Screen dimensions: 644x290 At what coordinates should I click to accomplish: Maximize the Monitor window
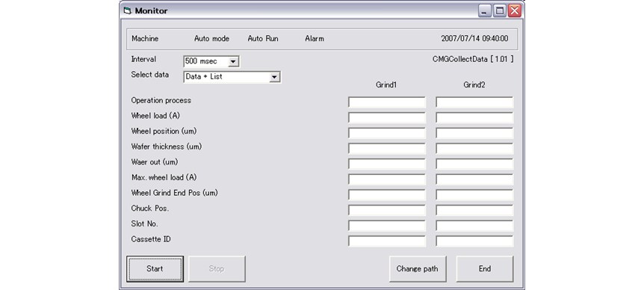(499, 11)
